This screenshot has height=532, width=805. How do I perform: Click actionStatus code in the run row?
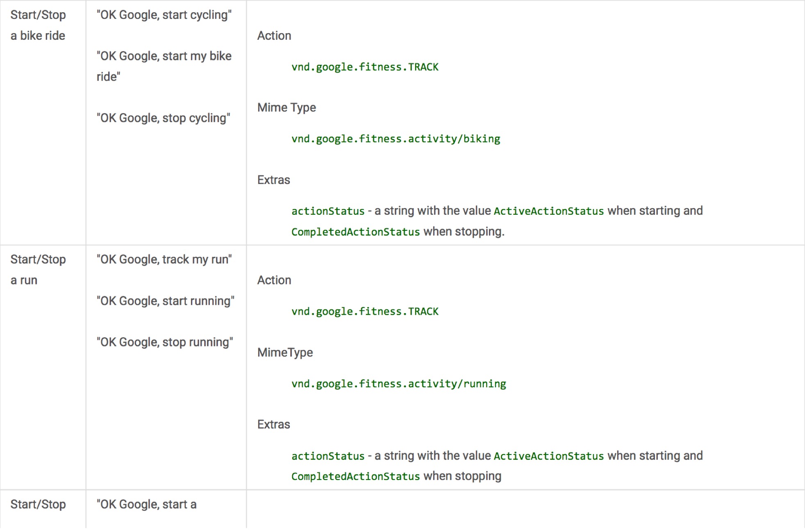(x=328, y=456)
